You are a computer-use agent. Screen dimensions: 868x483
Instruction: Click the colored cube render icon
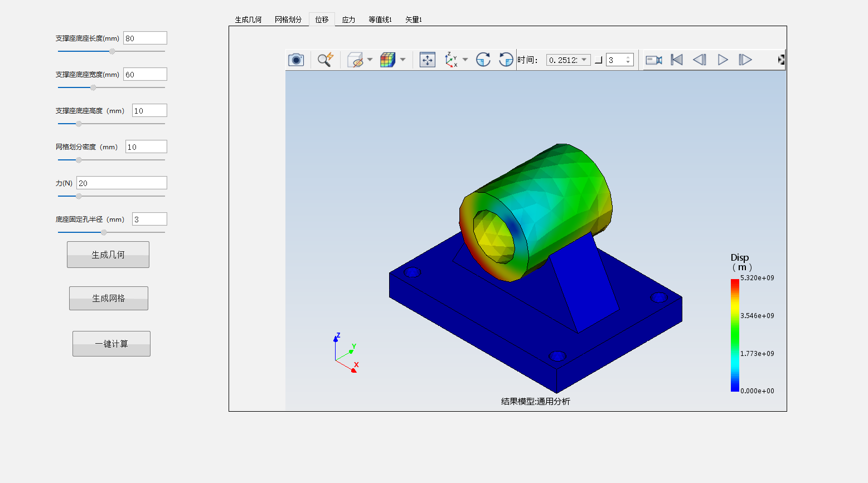387,60
